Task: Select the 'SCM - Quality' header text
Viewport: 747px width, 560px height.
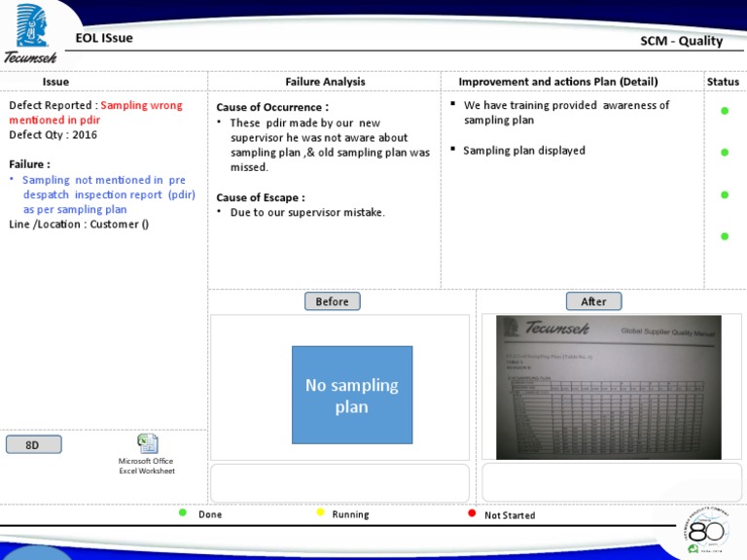Action: point(681,41)
